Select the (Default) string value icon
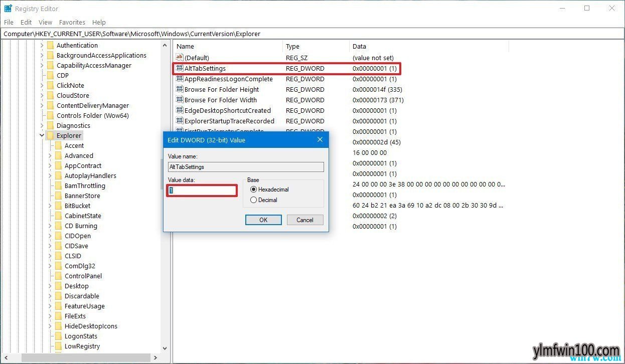The height and width of the screenshot is (364, 625). click(x=180, y=58)
